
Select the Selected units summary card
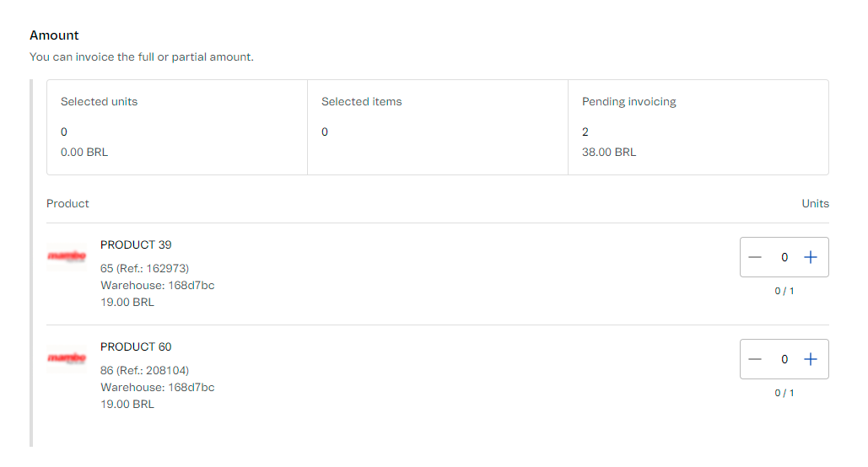pos(177,127)
